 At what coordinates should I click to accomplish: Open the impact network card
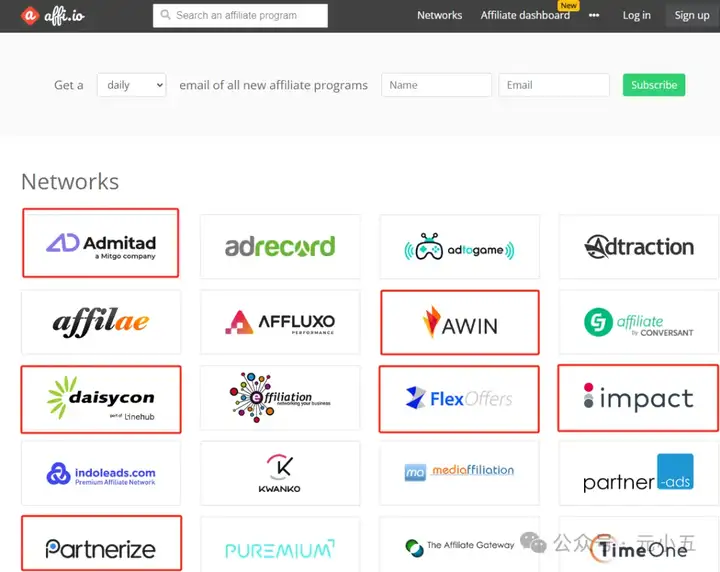(638, 398)
